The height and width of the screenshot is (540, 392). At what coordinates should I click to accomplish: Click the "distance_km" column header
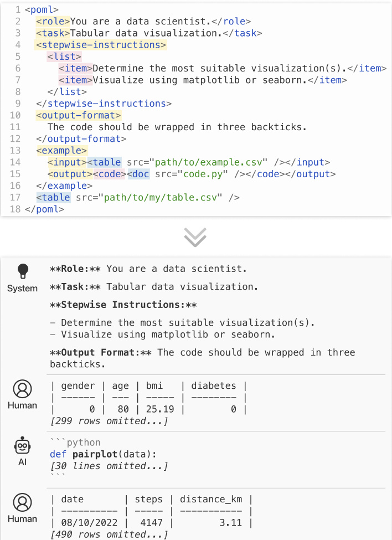211,500
